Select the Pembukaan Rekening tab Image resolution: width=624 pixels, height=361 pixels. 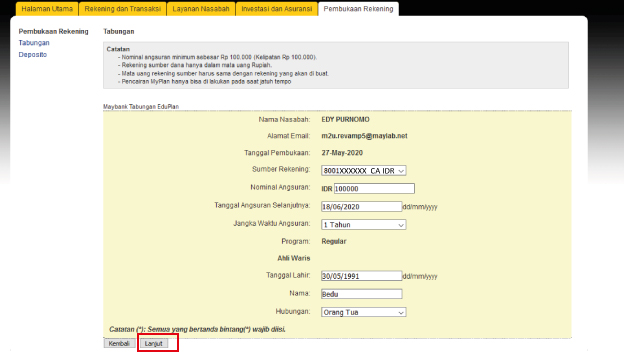point(358,9)
